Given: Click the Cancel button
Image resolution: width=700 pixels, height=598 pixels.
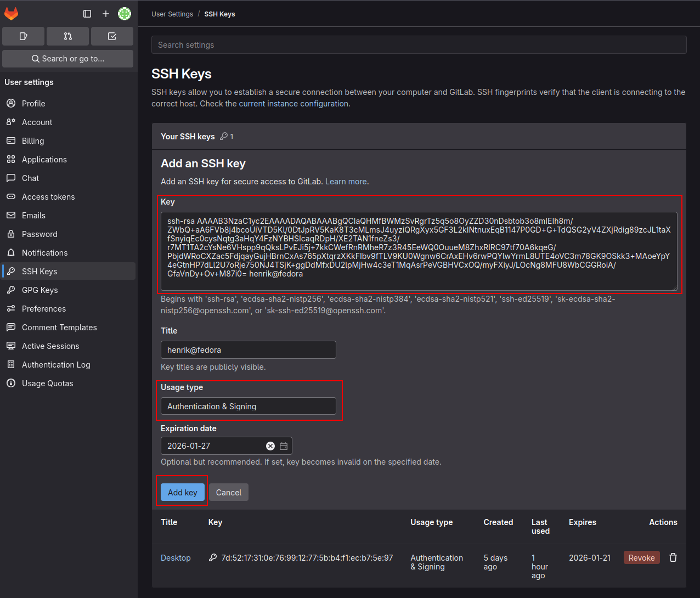Looking at the screenshot, I should point(229,492).
